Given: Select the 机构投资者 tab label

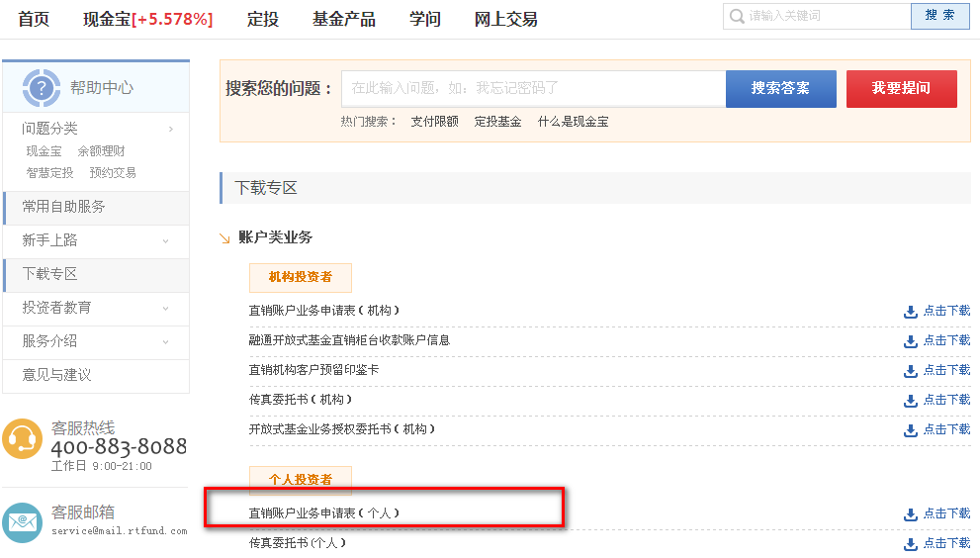Looking at the screenshot, I should point(301,277).
